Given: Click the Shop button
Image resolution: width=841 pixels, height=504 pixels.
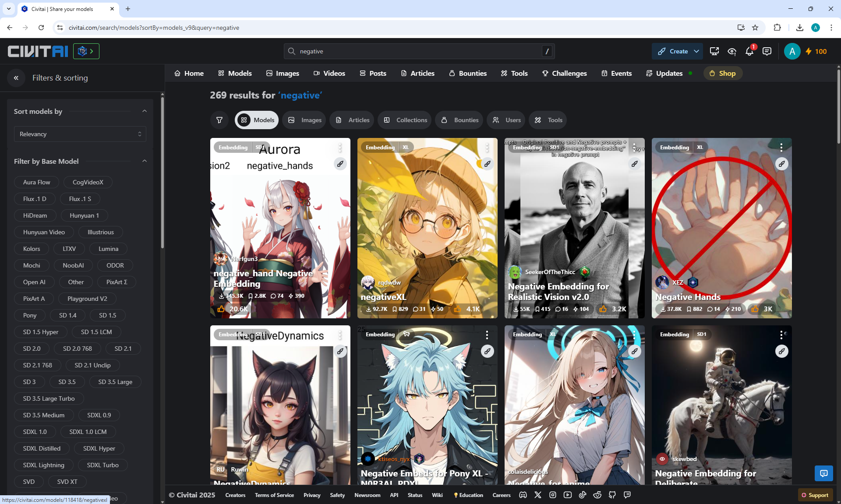Looking at the screenshot, I should [723, 73].
